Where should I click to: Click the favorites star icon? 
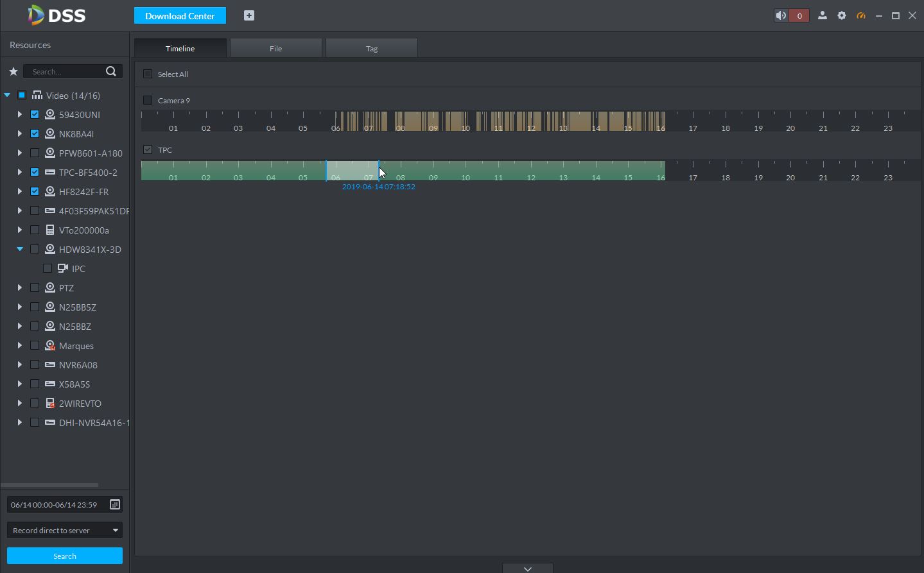13,71
